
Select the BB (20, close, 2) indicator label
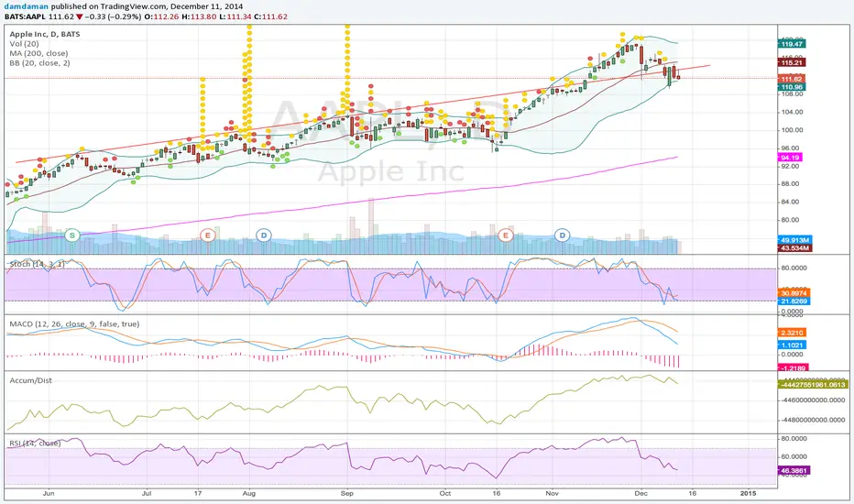click(39, 63)
